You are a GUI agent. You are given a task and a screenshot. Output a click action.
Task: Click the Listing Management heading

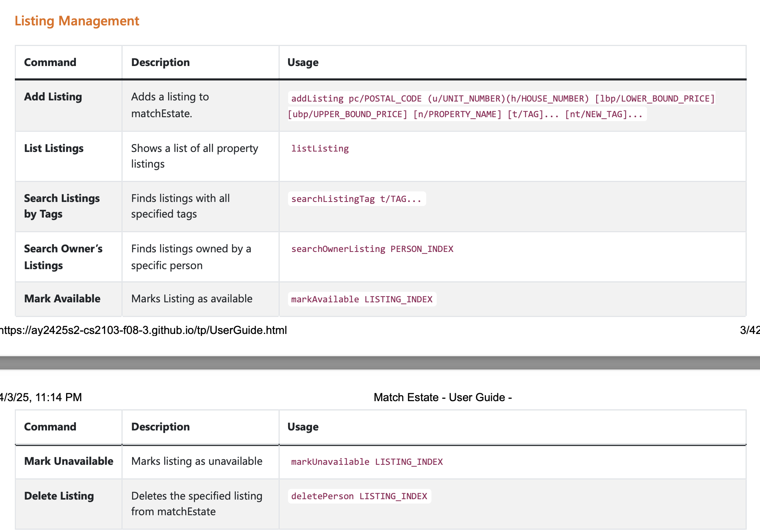coord(77,21)
